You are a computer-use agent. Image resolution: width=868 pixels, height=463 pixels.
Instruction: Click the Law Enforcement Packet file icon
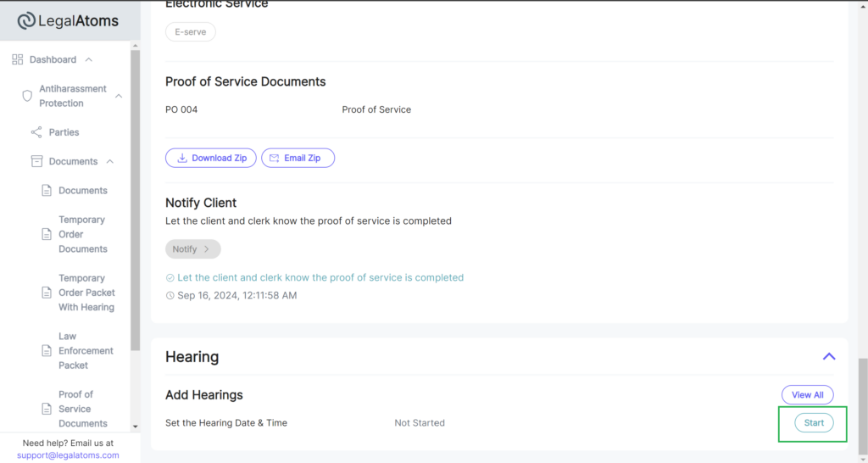pyautogui.click(x=47, y=350)
